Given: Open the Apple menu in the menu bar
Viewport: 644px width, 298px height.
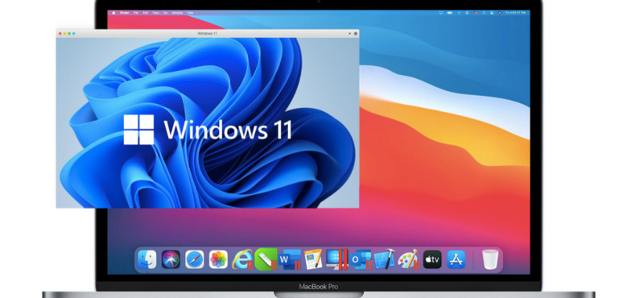Looking at the screenshot, I should 114,13.
